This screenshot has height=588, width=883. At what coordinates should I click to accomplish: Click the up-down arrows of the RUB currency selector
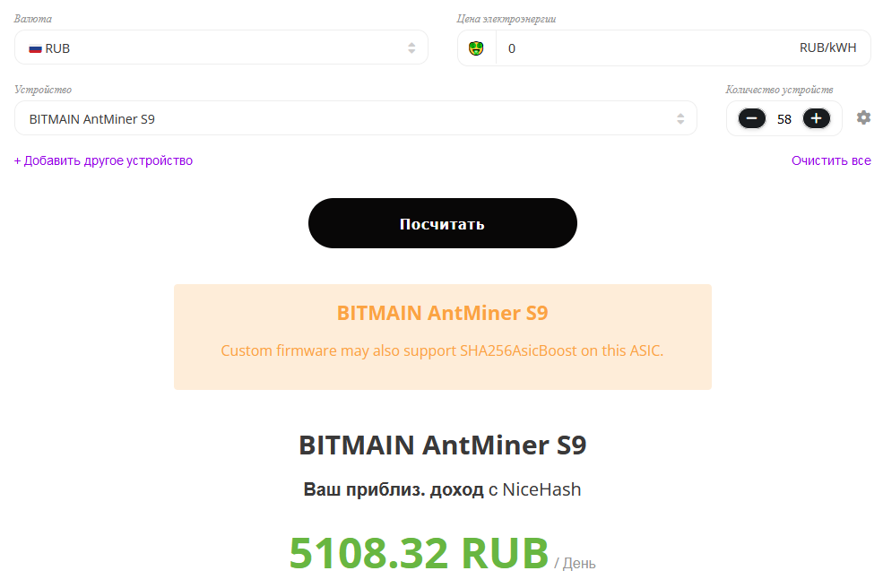[411, 48]
